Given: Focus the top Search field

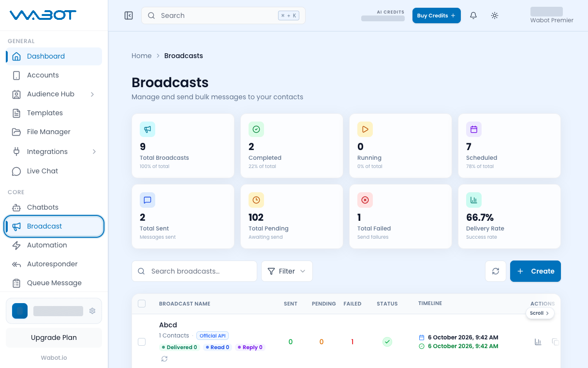Looking at the screenshot, I should 223,15.
